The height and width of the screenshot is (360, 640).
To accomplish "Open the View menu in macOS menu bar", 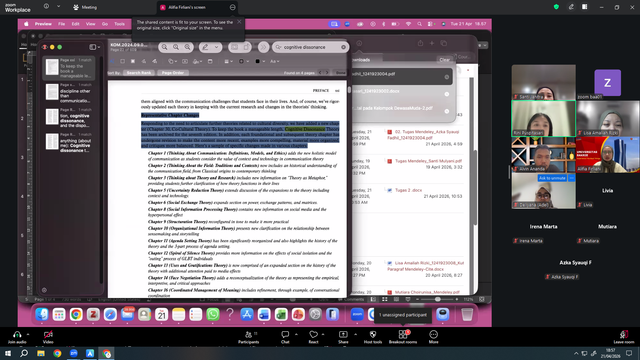I will click(x=90, y=24).
